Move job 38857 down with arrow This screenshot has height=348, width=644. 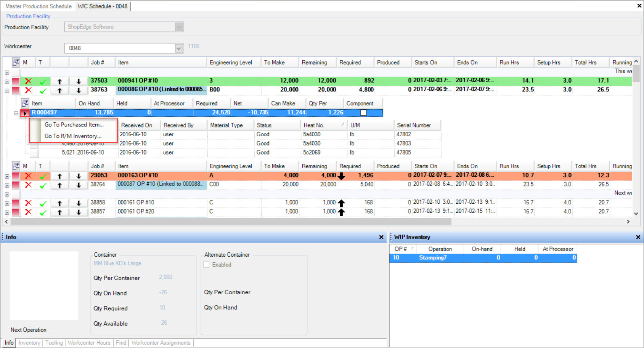click(x=79, y=212)
